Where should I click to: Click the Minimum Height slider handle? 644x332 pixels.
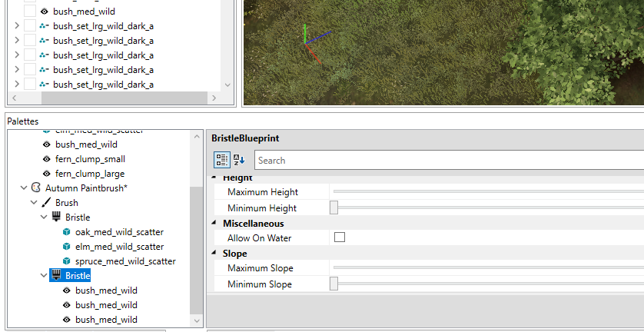click(x=334, y=208)
